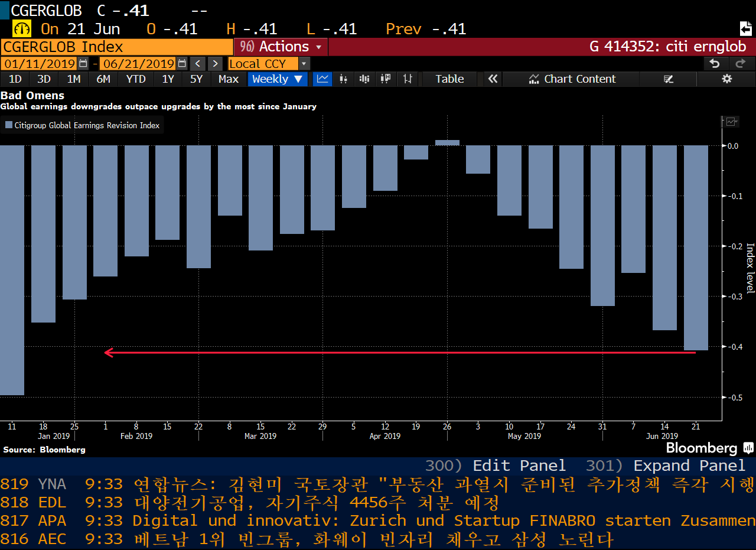Click the 06/21/2019 end date field

pos(138,64)
